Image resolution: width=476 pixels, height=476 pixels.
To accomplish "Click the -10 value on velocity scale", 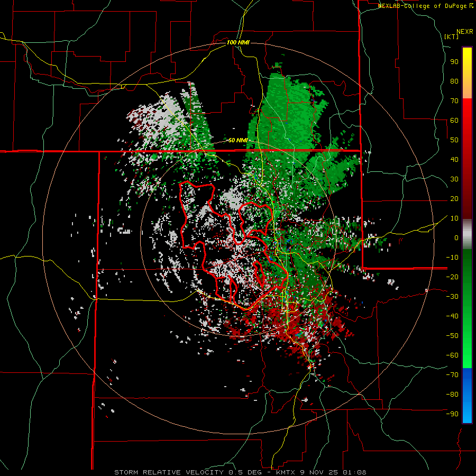I will [x=452, y=258].
